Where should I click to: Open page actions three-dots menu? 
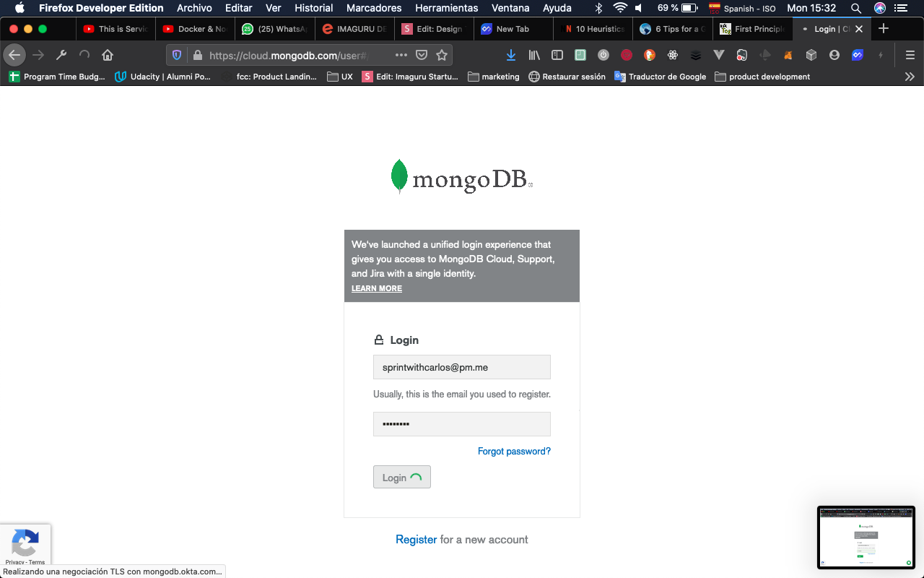[401, 55]
